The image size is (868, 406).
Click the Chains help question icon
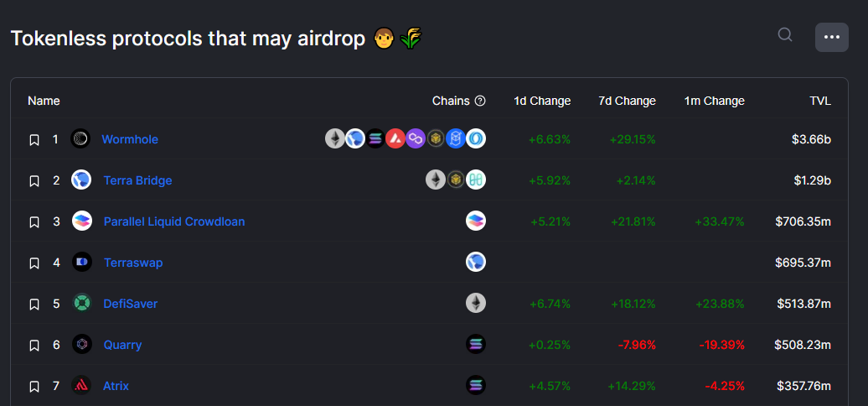coord(481,101)
